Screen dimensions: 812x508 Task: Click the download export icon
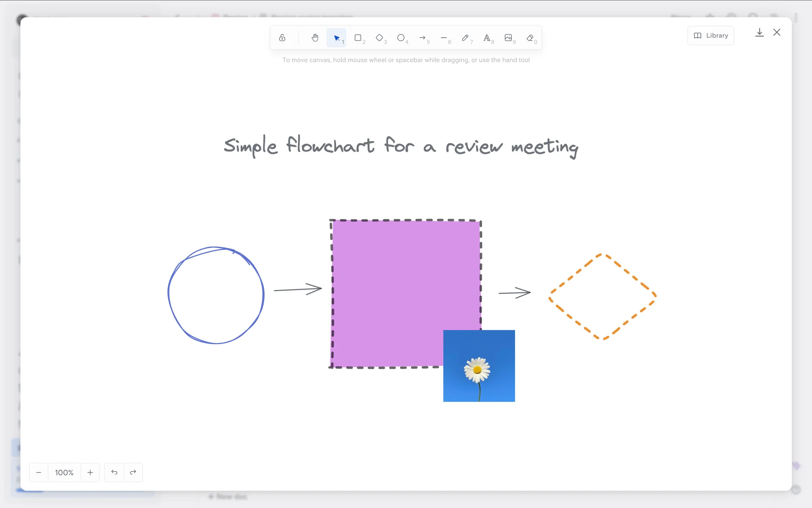(760, 33)
